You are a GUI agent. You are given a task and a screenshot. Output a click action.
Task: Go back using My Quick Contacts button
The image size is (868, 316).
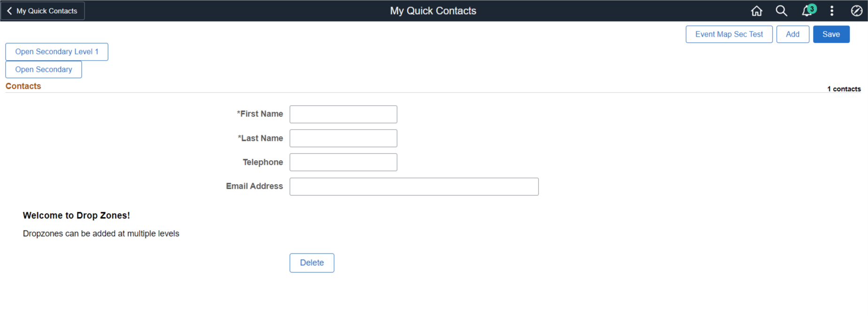point(42,11)
